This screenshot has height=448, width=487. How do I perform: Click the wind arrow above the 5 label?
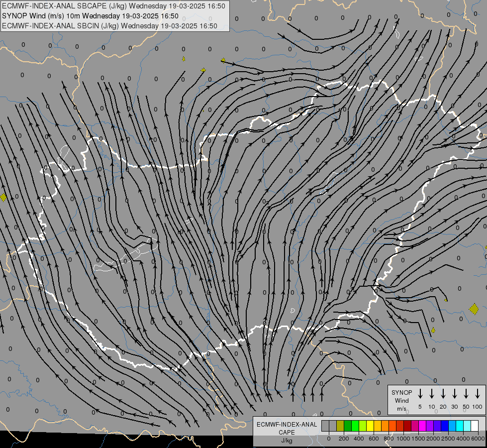(x=420, y=393)
